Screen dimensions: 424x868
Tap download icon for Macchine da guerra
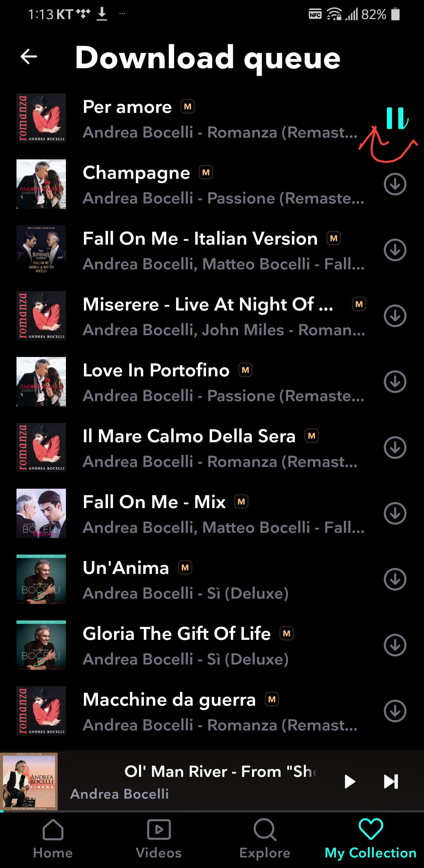[395, 711]
